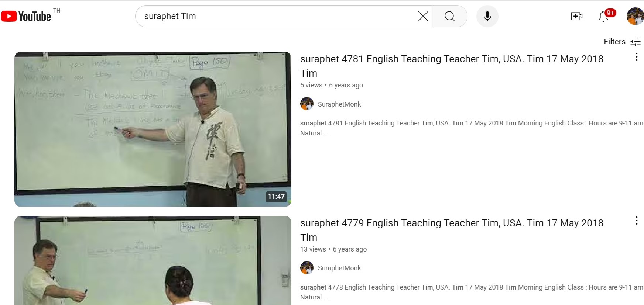This screenshot has height=305, width=644.
Task: Open more options for suraphet 4781 video
Action: pyautogui.click(x=636, y=57)
